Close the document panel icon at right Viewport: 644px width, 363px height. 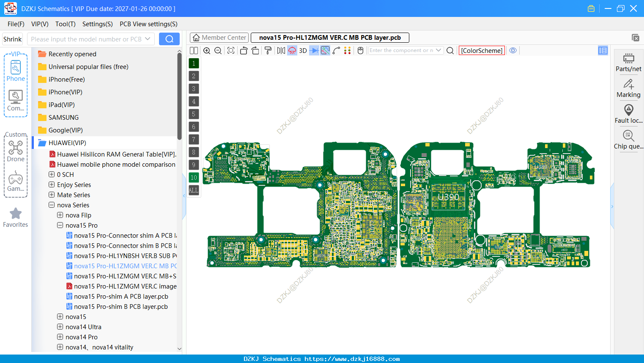[x=636, y=38]
